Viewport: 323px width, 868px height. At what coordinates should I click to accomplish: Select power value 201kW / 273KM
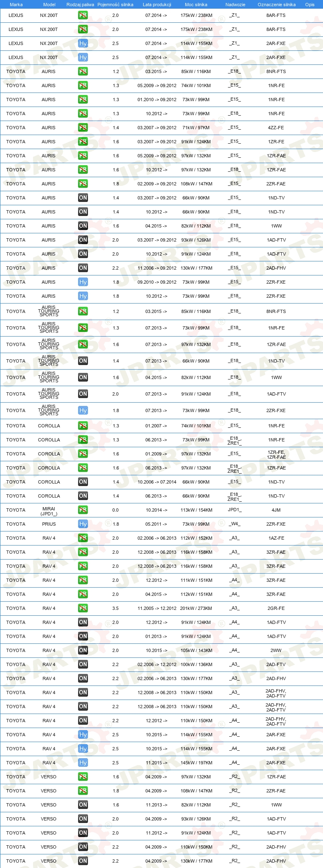[196, 608]
